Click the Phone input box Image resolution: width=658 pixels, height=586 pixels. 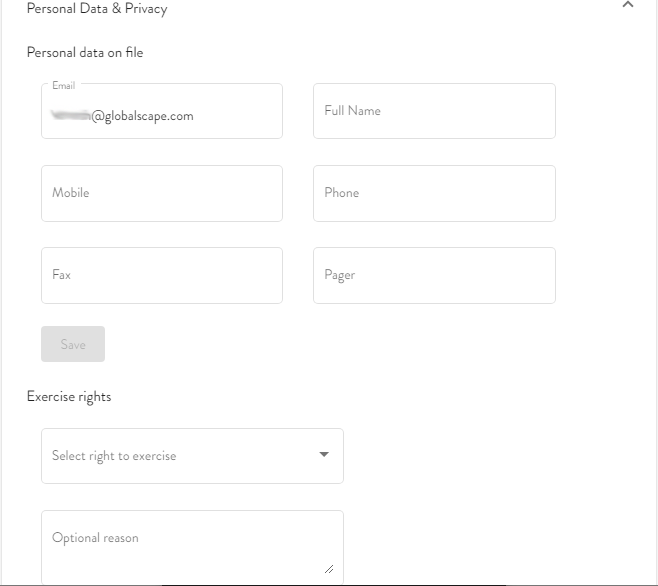point(434,193)
